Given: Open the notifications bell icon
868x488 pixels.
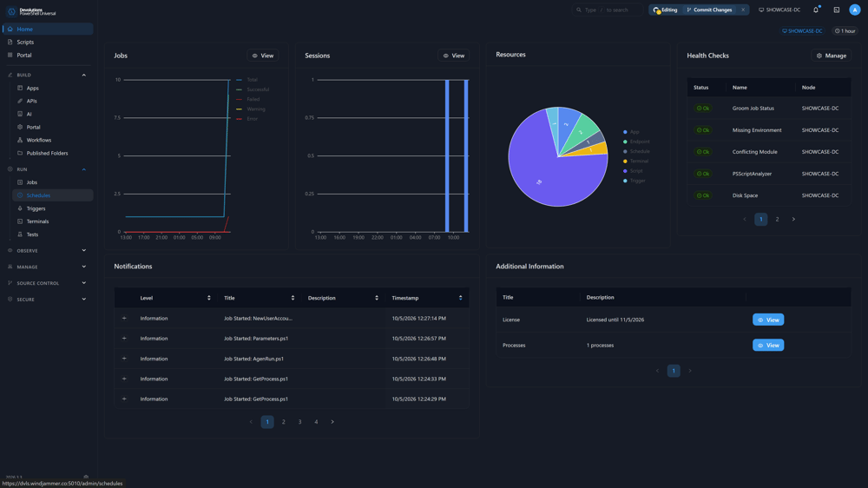Looking at the screenshot, I should pos(816,10).
